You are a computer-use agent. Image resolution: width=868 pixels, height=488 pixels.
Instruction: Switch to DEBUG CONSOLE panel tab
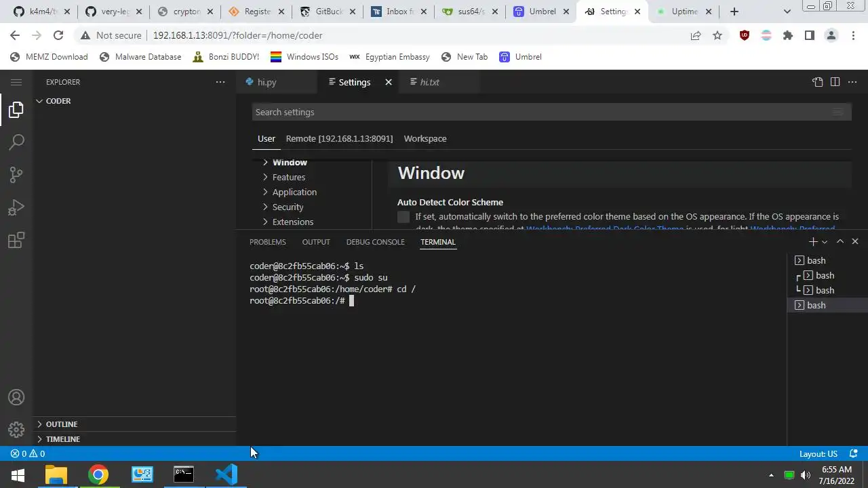375,242
